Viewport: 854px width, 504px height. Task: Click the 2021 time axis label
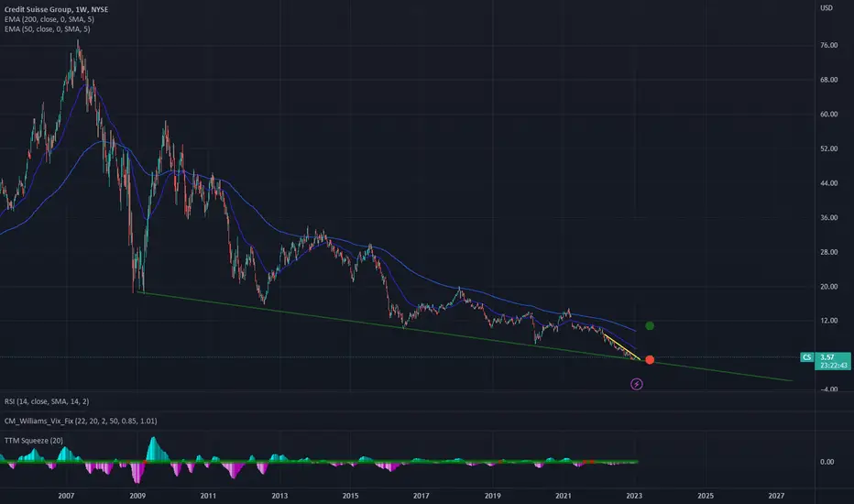tap(564, 496)
